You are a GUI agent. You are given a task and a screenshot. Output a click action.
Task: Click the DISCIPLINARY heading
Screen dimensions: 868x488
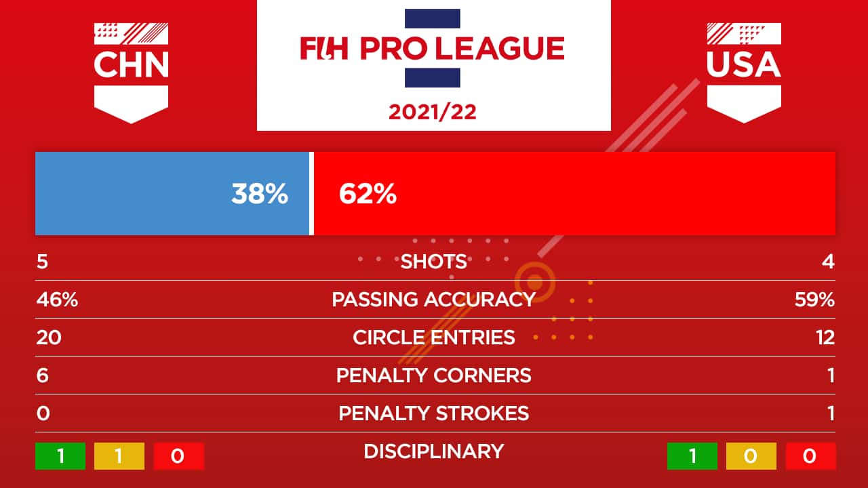click(434, 451)
